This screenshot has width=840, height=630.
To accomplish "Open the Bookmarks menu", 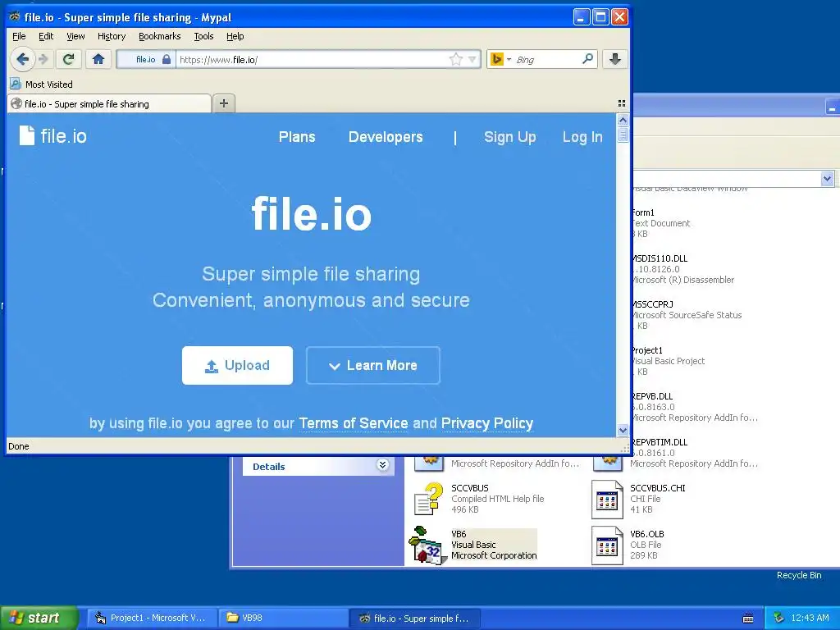I will pos(160,36).
